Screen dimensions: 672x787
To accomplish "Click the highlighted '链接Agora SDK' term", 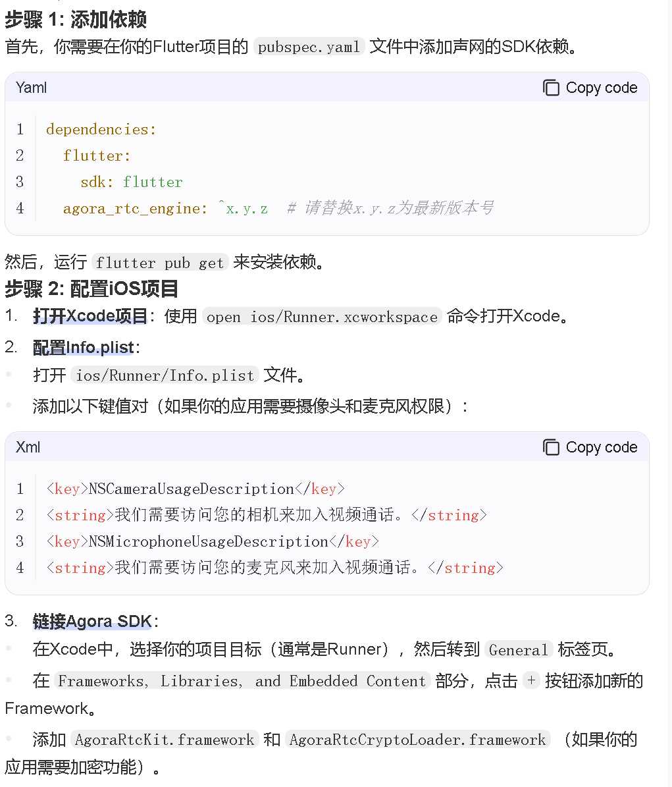I will click(92, 622).
